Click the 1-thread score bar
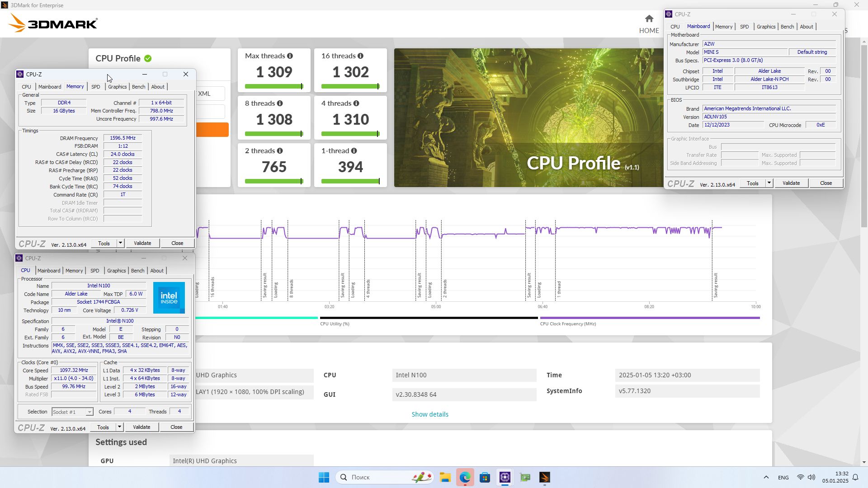 [x=350, y=181]
